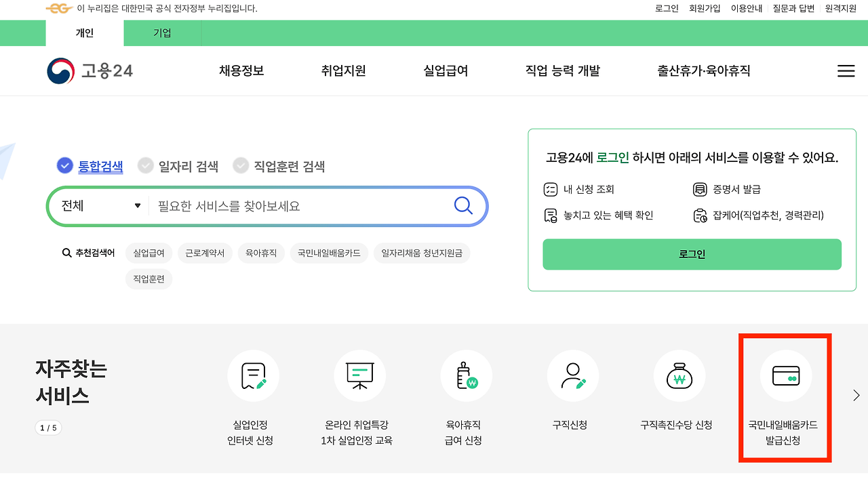
Task: Open highlighted 국민내일배움카드 발급신청 card icon
Action: click(785, 375)
